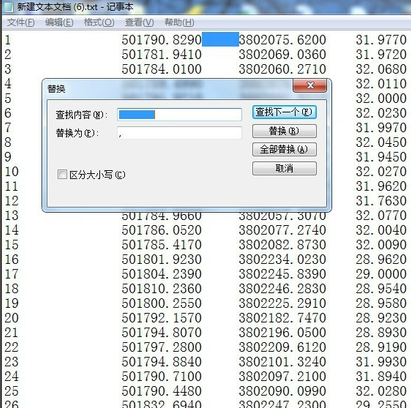Click the 全部替换(A) button
The height and width of the screenshot is (408, 411).
point(284,149)
